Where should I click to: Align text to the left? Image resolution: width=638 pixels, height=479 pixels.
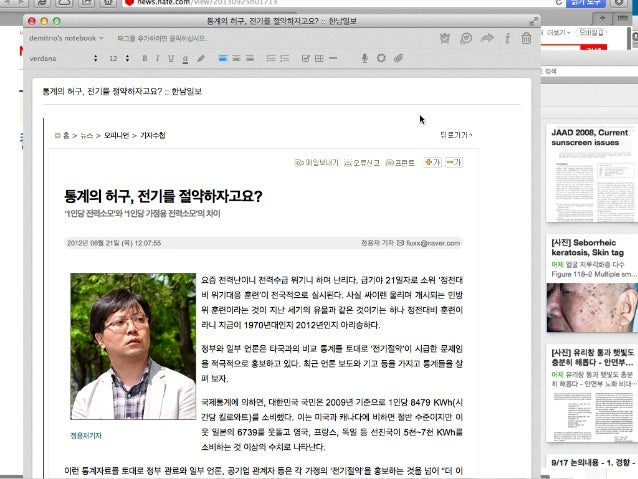pos(223,59)
